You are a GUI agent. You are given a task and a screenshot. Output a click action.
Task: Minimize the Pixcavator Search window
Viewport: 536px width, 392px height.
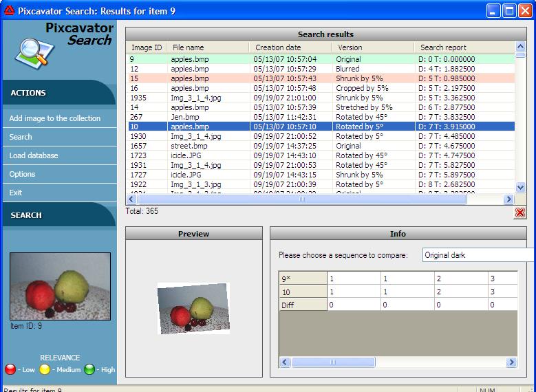pyautogui.click(x=493, y=11)
